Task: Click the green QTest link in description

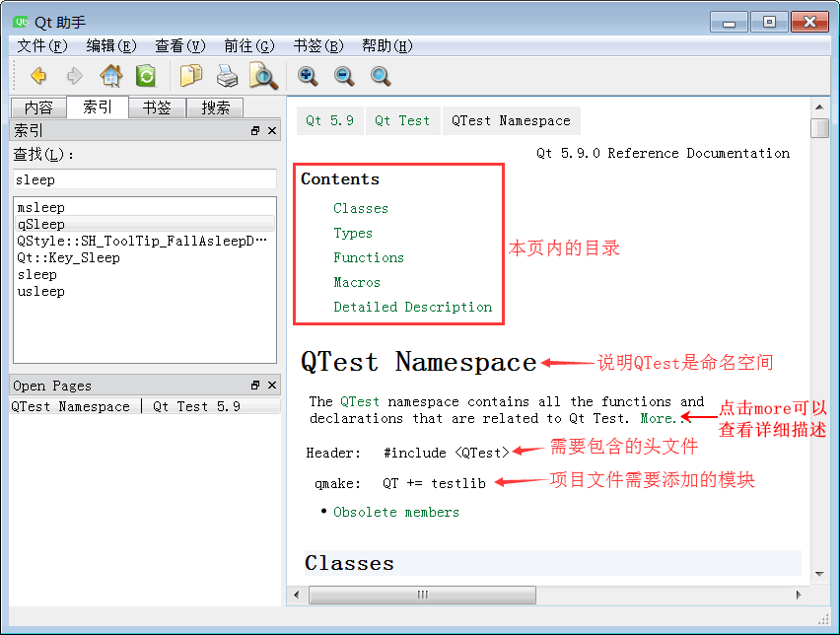Action: click(360, 402)
